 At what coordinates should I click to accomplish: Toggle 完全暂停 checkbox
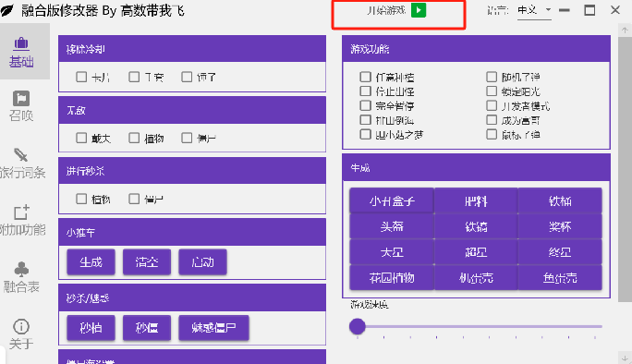coord(365,105)
